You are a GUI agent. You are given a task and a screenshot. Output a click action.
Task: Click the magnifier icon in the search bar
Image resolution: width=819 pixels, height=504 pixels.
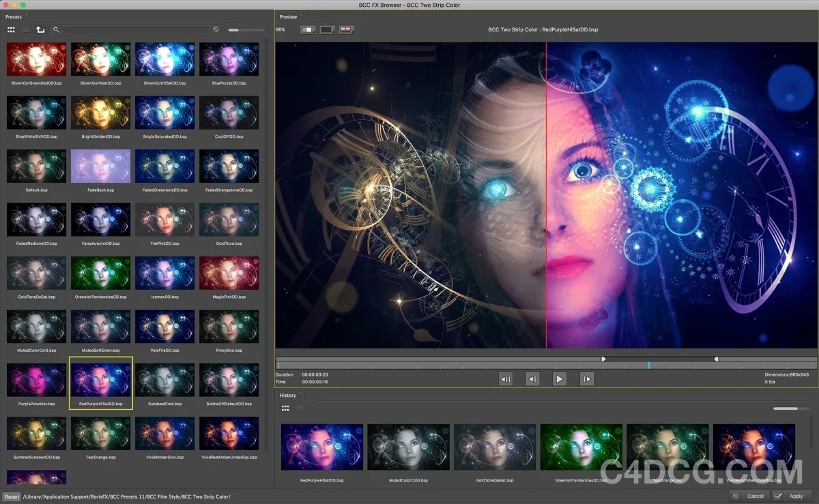pyautogui.click(x=55, y=29)
